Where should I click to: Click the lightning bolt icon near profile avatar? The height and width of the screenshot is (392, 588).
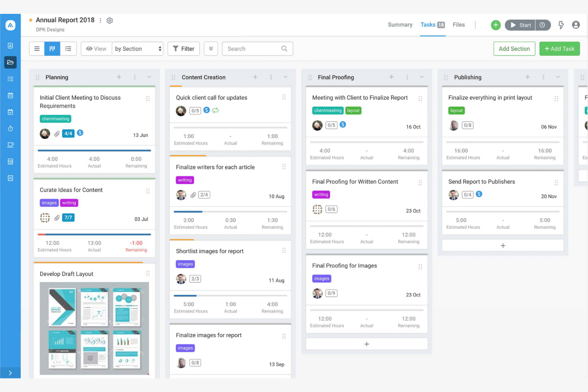point(561,25)
